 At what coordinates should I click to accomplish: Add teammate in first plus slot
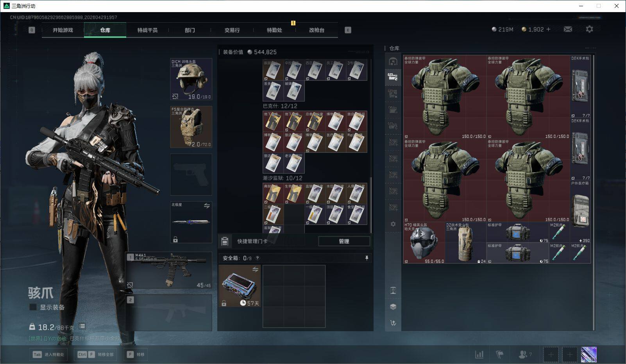[x=551, y=355]
